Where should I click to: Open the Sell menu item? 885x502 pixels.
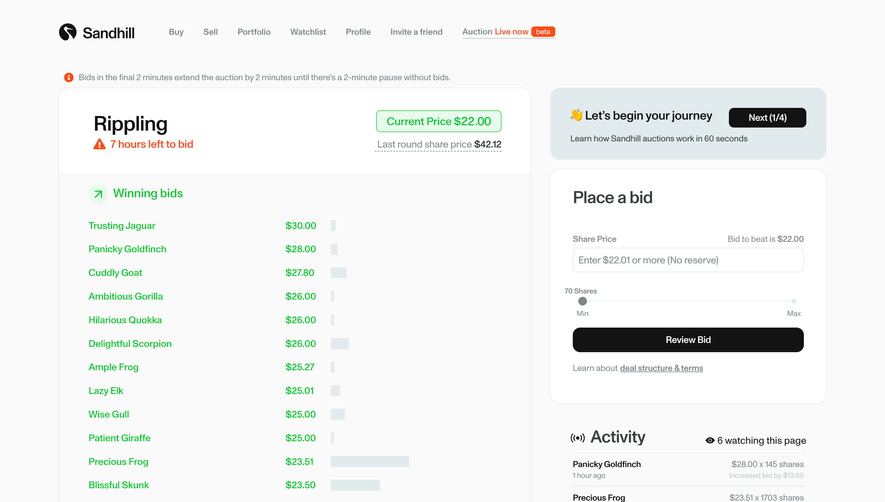211,32
